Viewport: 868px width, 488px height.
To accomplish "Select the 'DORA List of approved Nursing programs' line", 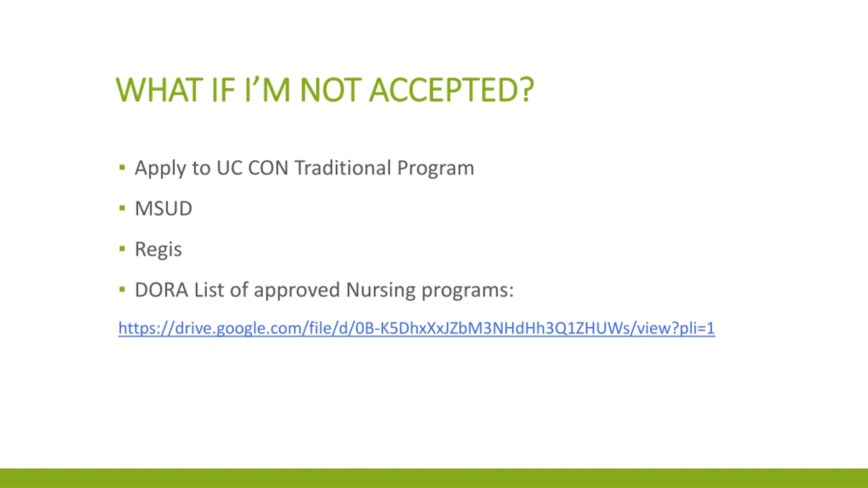I will (x=324, y=290).
